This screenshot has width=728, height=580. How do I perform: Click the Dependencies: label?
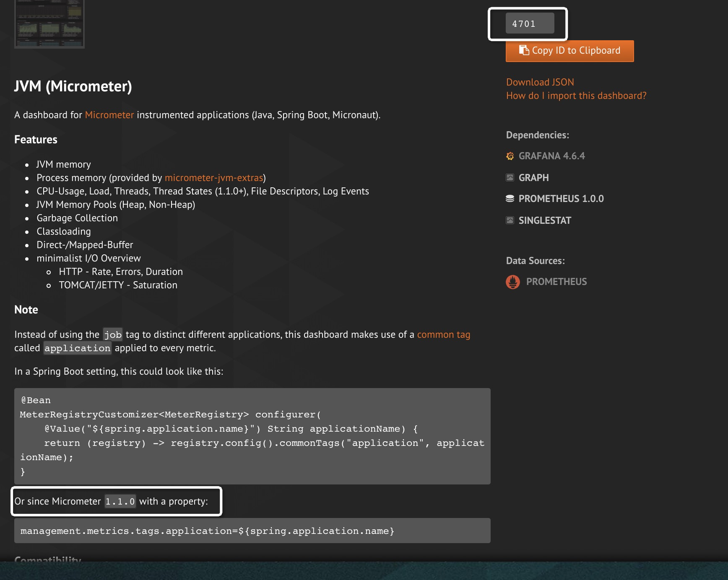(x=538, y=135)
